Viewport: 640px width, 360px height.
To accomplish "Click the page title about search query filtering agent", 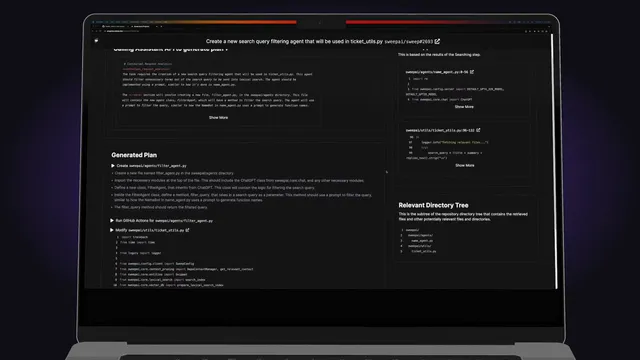I will (x=294, y=41).
